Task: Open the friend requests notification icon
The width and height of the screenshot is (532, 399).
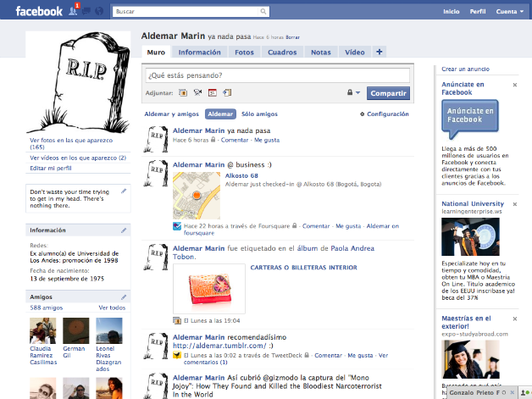Action: pos(74,12)
